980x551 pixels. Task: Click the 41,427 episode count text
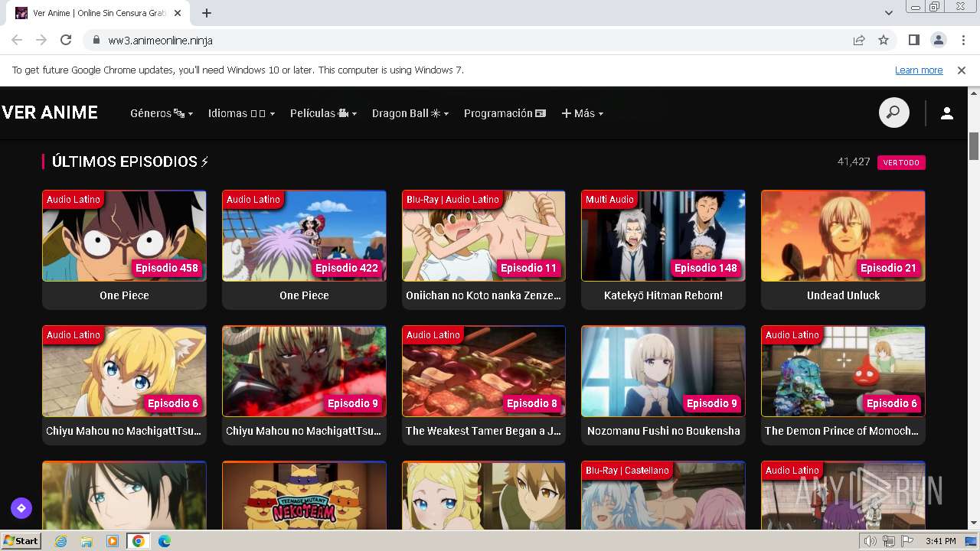point(854,161)
